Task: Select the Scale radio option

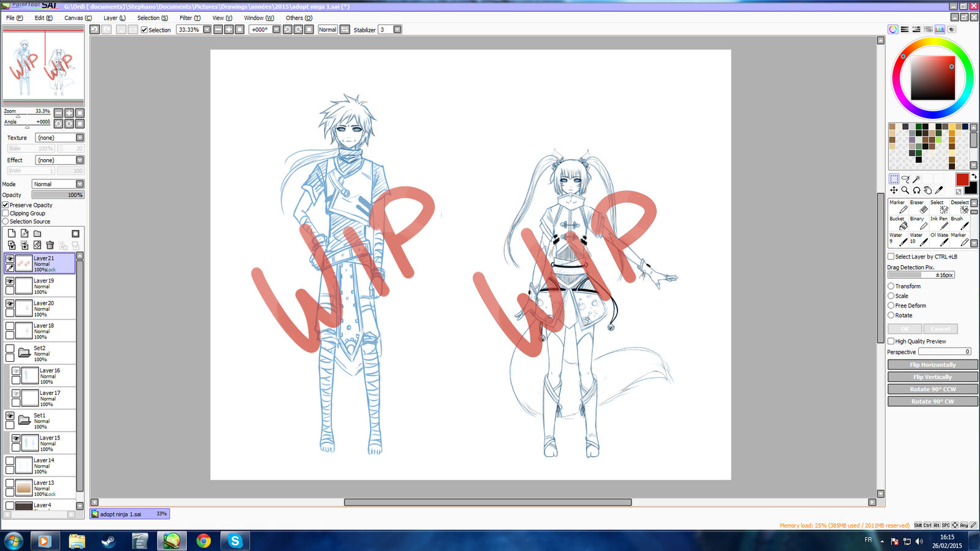Action: pos(891,296)
